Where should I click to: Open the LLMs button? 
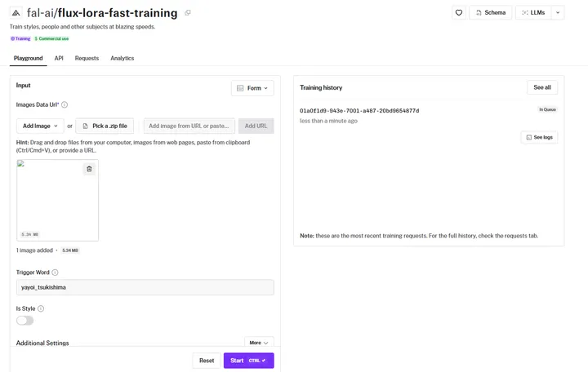click(533, 13)
